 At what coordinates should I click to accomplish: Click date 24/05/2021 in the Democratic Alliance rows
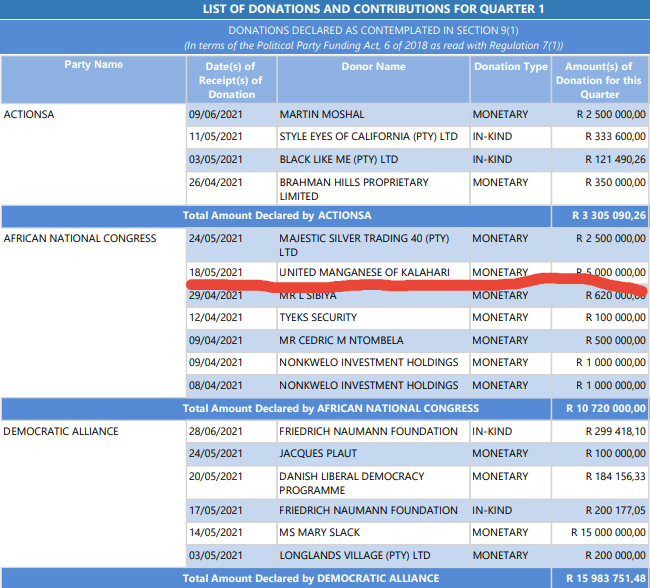[x=216, y=453]
